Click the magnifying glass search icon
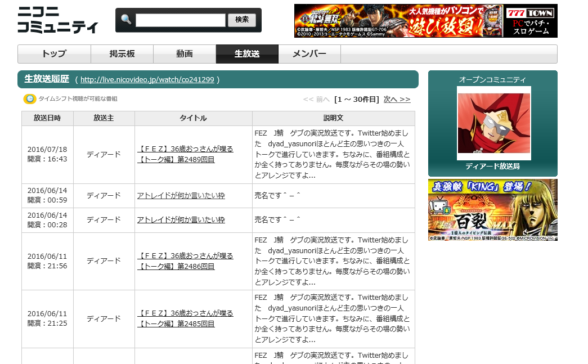Screen dimensions: 588x364 point(126,20)
